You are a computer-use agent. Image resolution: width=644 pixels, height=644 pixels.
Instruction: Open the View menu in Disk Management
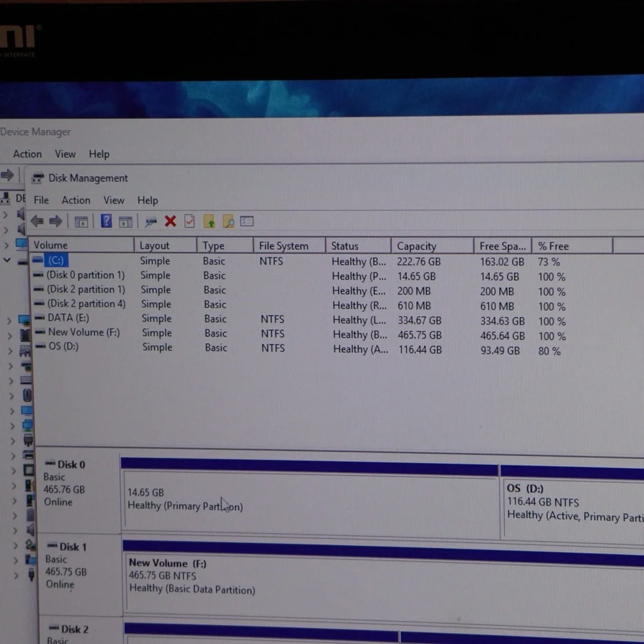click(x=113, y=200)
